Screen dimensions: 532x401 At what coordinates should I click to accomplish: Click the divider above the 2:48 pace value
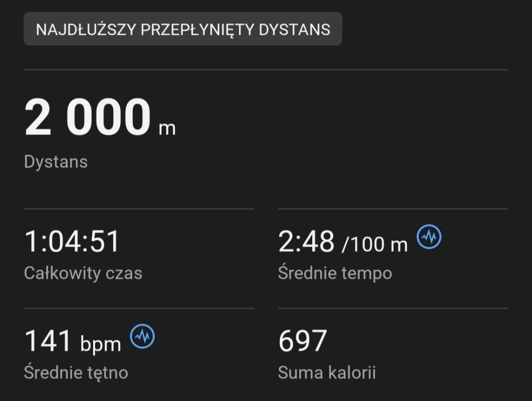pos(393,208)
